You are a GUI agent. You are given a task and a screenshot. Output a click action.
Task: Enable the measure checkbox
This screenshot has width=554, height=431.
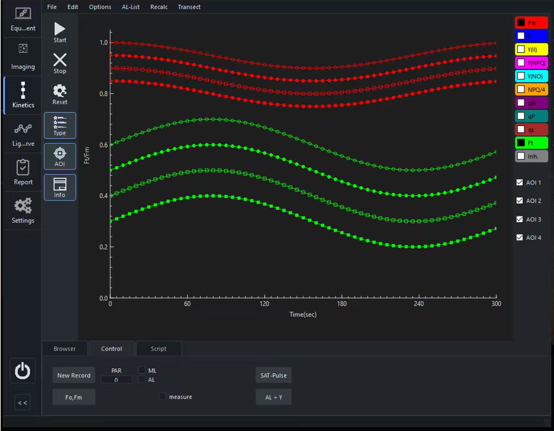[163, 396]
